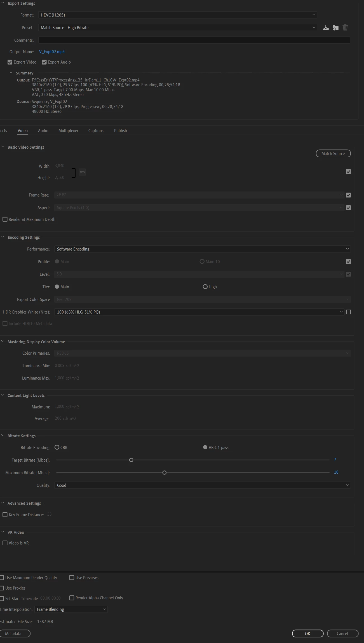Toggle the width-height link icon
Image resolution: width=364 pixels, height=643 pixels.
pos(82,172)
